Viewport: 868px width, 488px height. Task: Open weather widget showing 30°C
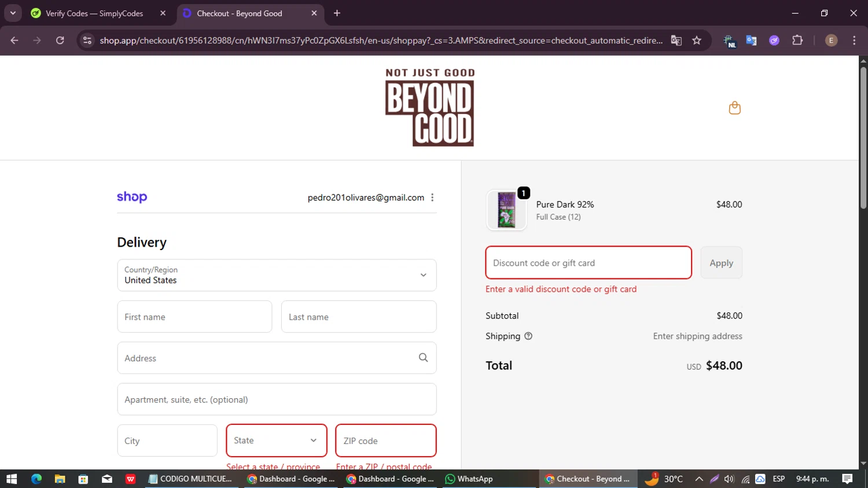tap(664, 479)
